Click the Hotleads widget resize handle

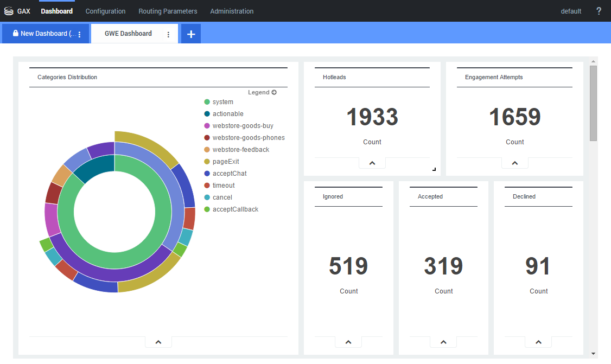(434, 169)
